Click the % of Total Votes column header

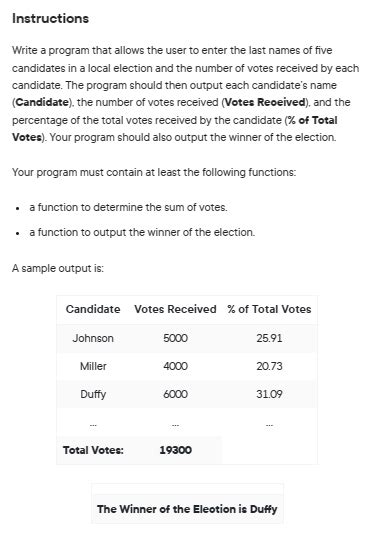coord(269,309)
